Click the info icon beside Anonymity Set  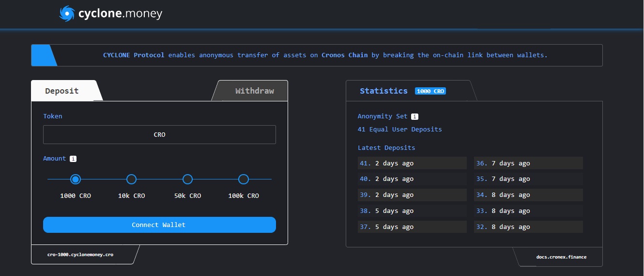tap(414, 116)
